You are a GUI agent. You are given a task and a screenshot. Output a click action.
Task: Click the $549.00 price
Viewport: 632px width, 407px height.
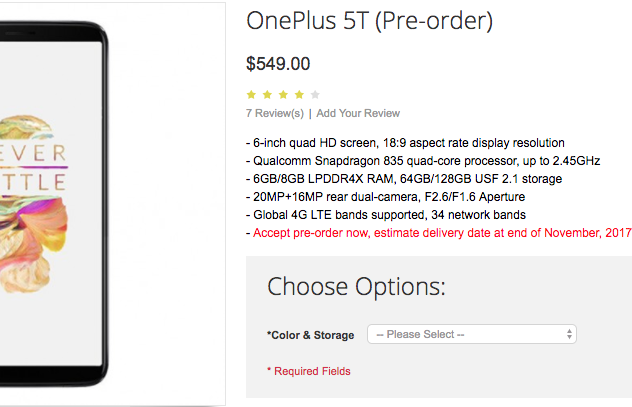278,64
